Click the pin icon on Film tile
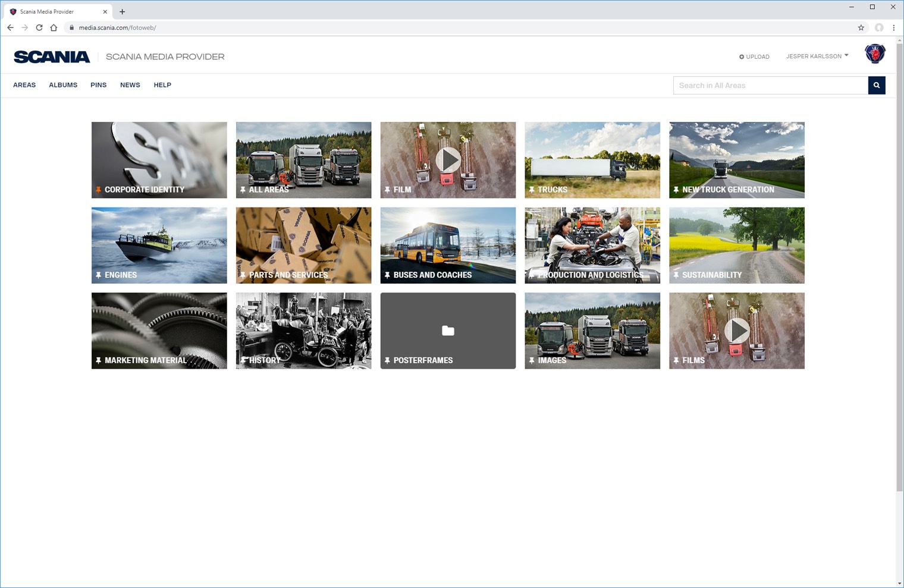The height and width of the screenshot is (588, 904). [x=387, y=190]
